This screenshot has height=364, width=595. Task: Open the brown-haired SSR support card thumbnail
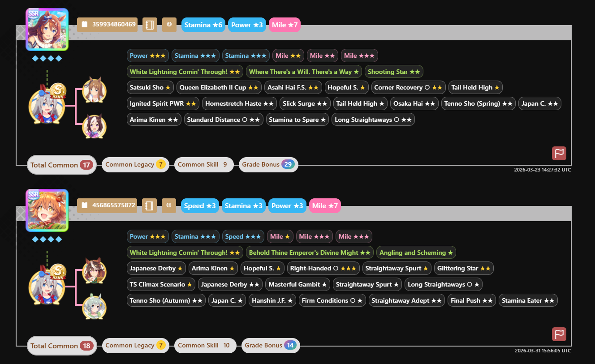click(x=47, y=29)
